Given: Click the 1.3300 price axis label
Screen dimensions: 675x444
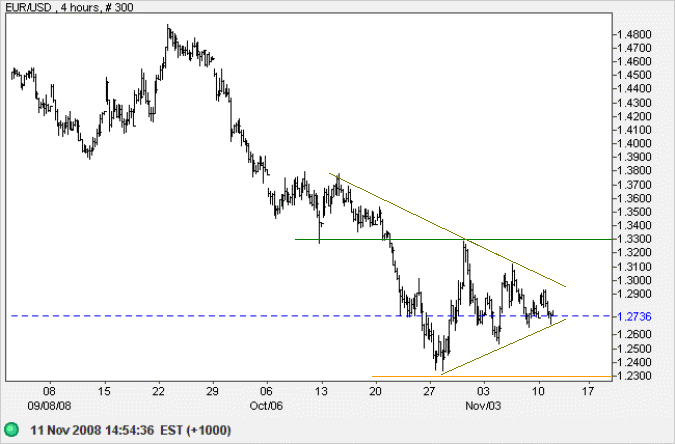Looking at the screenshot, I should (x=634, y=239).
